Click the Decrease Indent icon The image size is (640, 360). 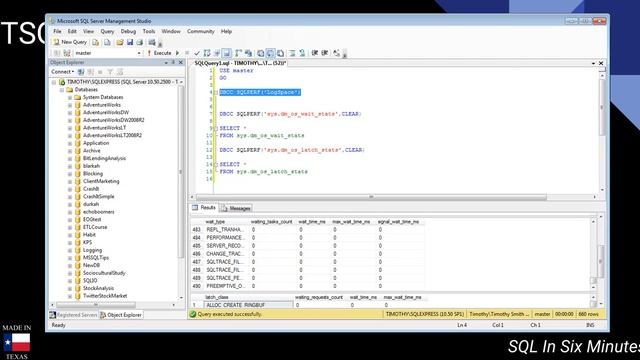[315, 53]
